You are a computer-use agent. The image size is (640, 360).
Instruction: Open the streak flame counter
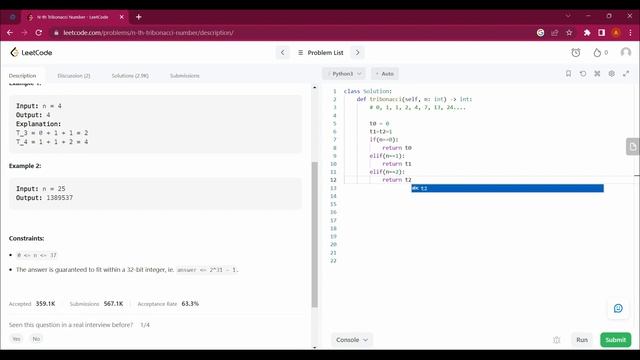tap(600, 52)
